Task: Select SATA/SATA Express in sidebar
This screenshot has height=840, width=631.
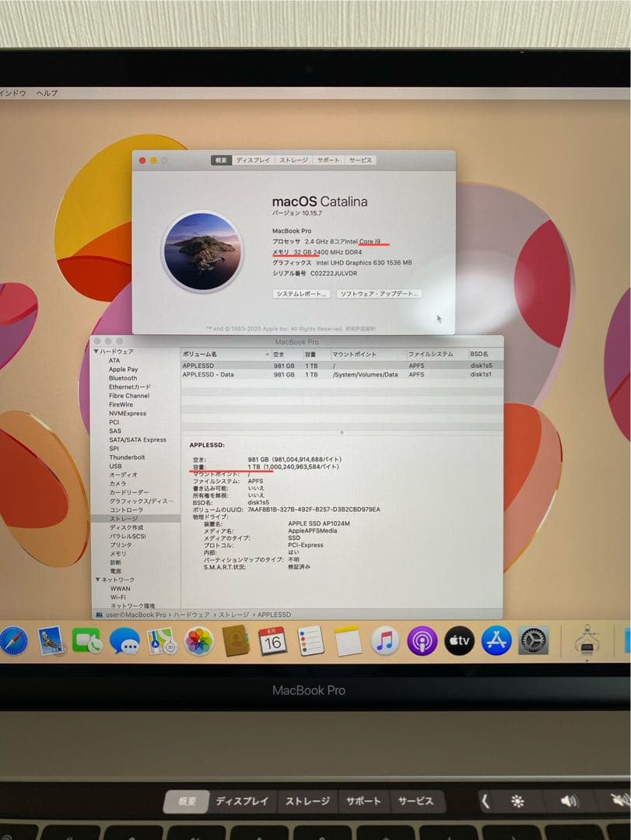Action: (x=137, y=439)
